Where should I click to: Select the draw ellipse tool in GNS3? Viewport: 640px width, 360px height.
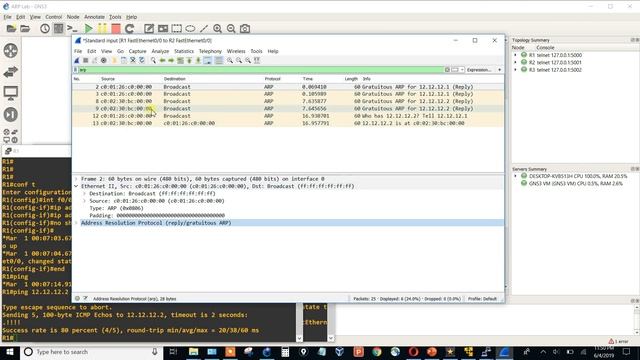point(190,29)
